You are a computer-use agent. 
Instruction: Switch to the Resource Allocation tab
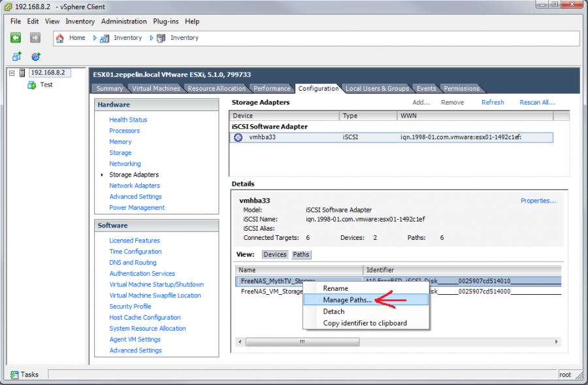(217, 88)
